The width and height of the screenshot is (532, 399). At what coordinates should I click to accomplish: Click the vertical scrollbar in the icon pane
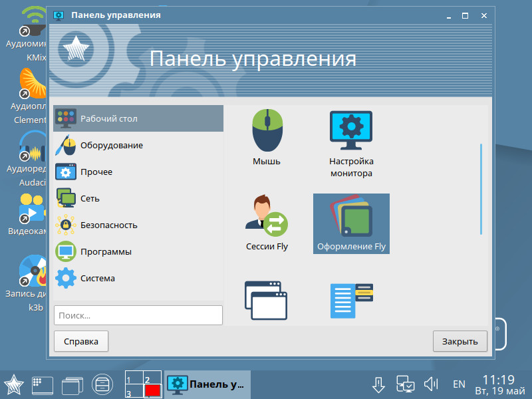(481, 189)
